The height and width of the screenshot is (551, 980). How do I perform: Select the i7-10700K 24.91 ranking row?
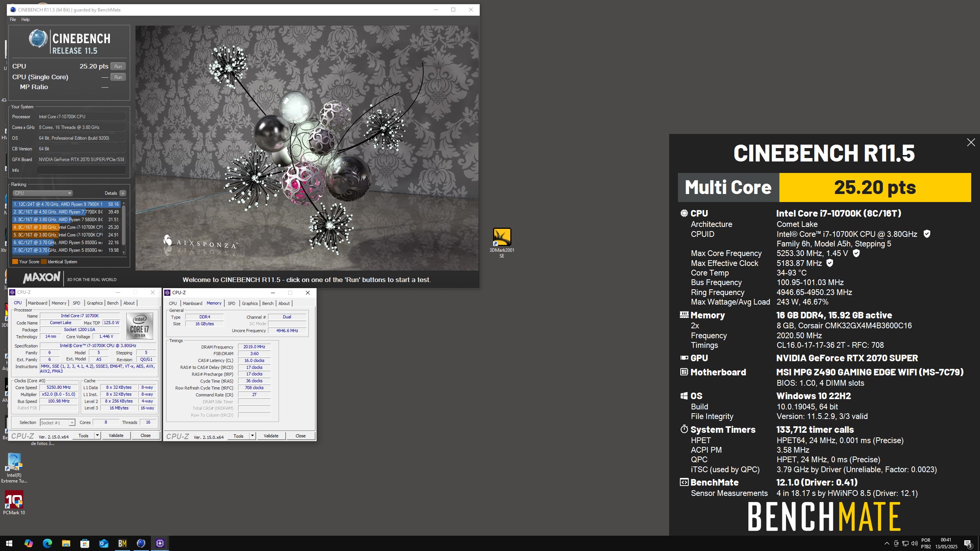coord(66,235)
